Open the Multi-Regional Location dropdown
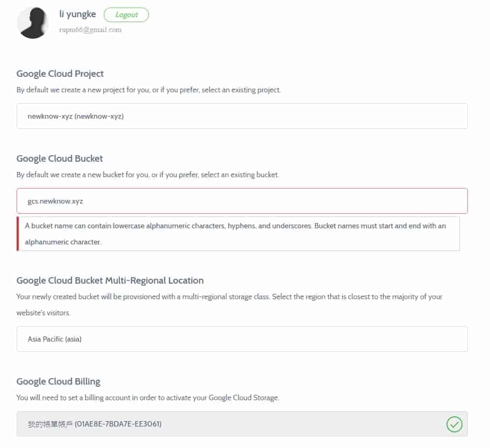This screenshot has height=448, width=490. coord(242,339)
